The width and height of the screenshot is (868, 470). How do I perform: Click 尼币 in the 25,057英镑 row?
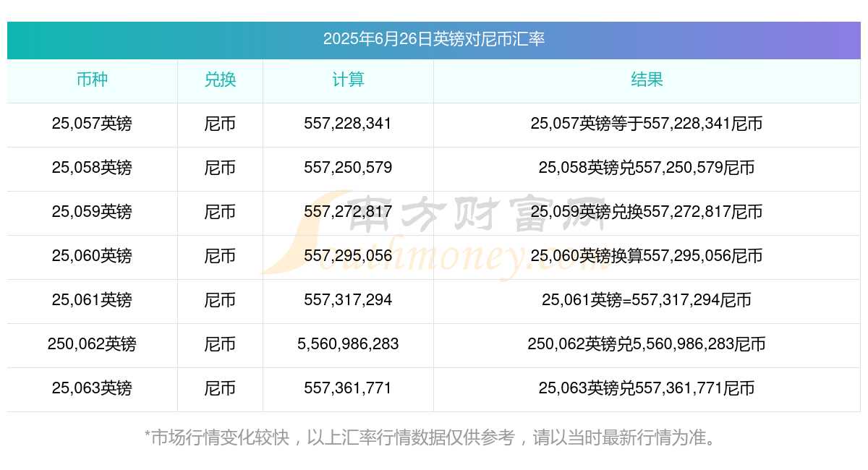[x=220, y=124]
